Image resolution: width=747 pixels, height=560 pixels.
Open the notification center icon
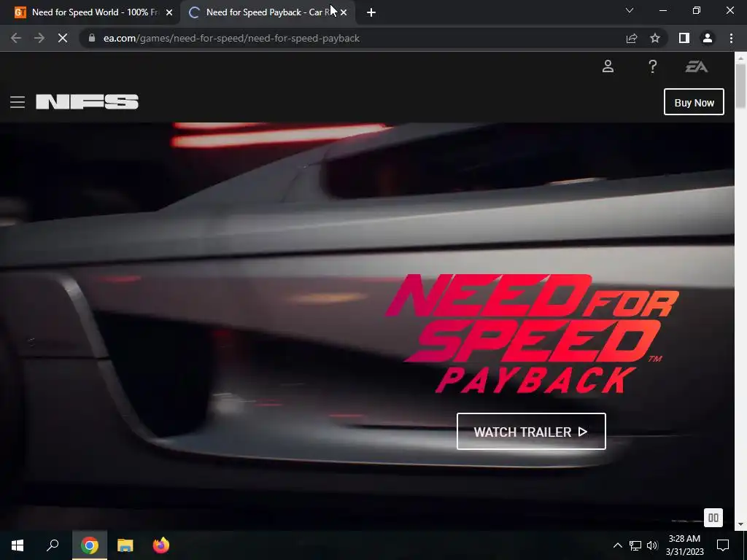point(723,545)
